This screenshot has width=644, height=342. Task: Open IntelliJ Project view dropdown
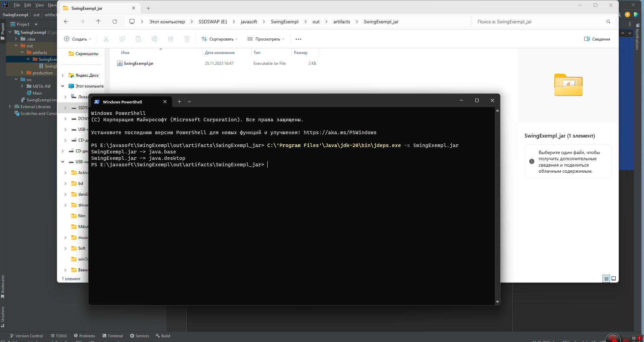pyautogui.click(x=36, y=24)
